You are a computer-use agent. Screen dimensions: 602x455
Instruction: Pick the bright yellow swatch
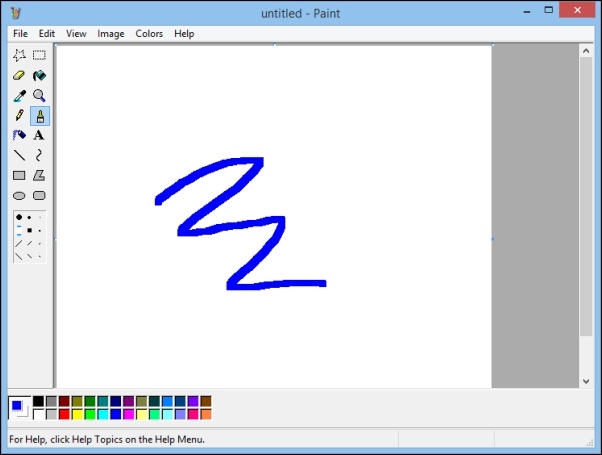(x=77, y=414)
